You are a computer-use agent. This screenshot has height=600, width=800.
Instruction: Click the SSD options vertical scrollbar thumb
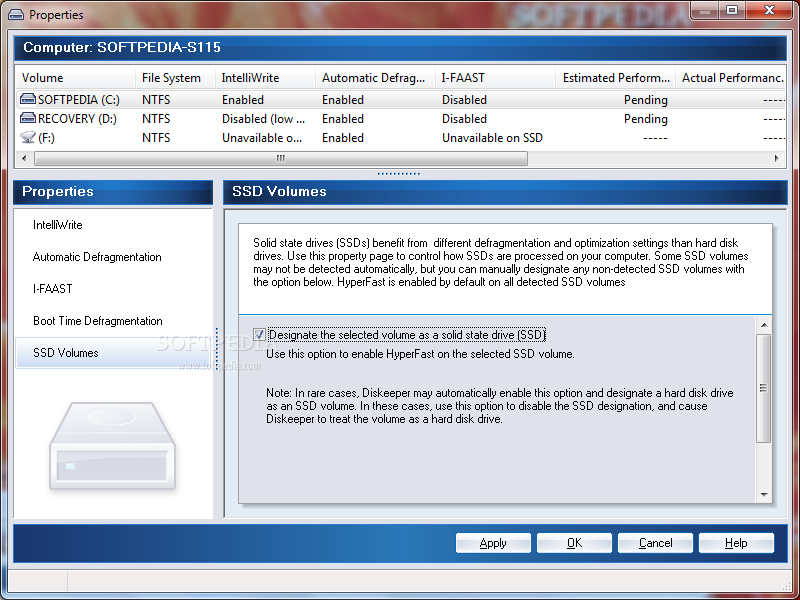coord(764,388)
